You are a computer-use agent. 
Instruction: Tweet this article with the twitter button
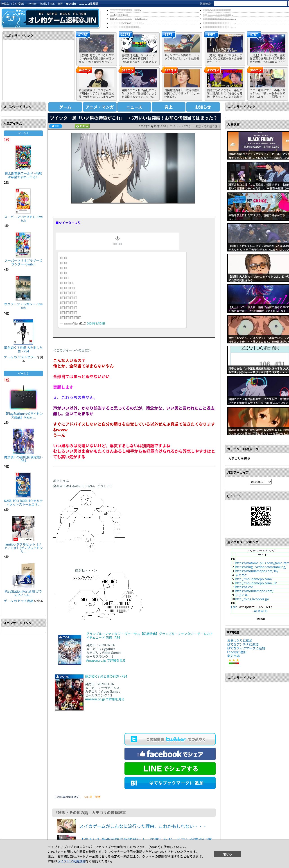tap(170, 739)
